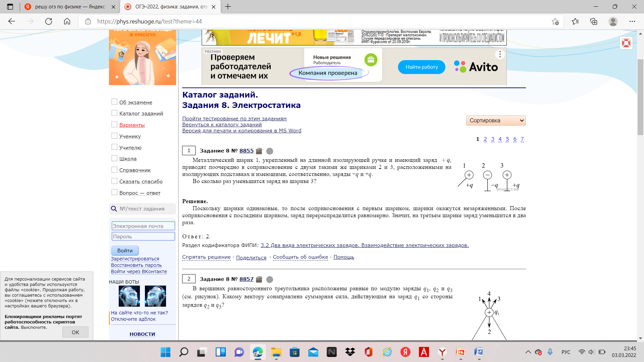Open browser settings three-dots menu
This screenshot has height=362, width=644.
tap(632, 21)
